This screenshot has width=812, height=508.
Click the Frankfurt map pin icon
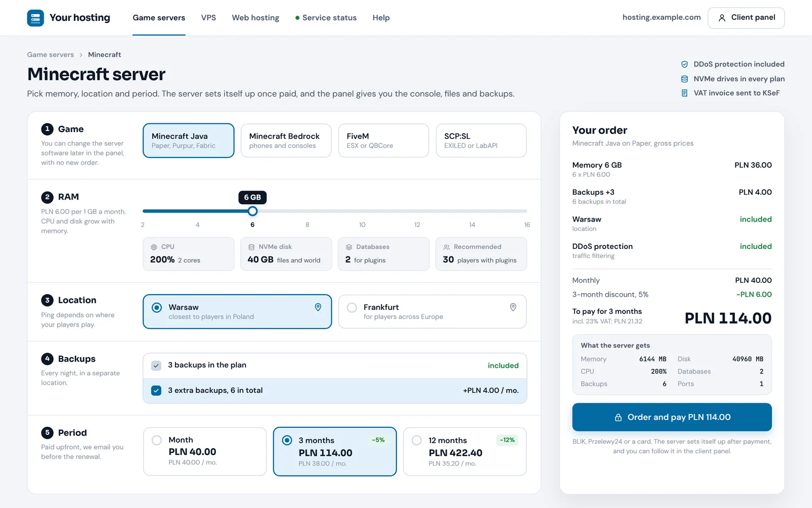click(513, 307)
